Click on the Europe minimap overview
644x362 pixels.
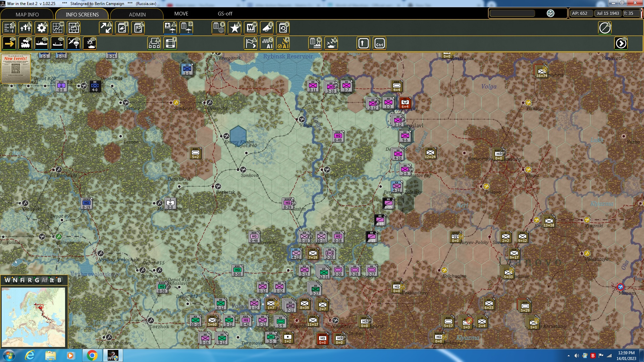coord(34,317)
